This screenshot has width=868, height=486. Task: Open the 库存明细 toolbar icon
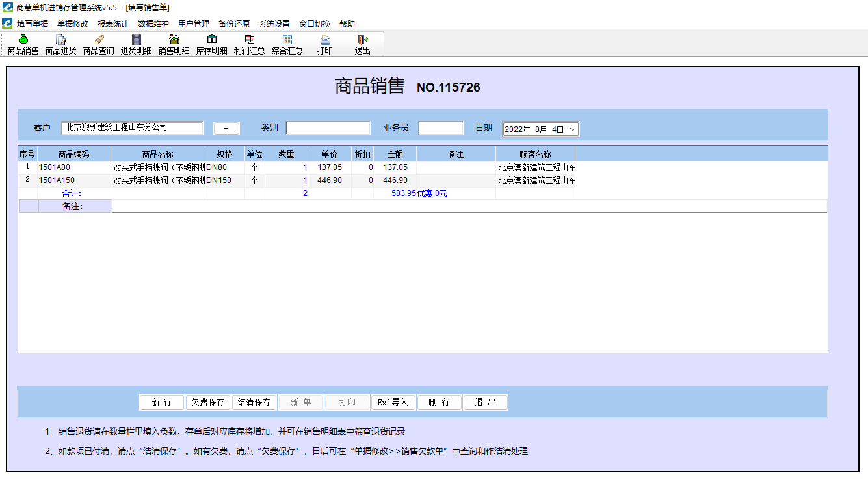(x=211, y=45)
